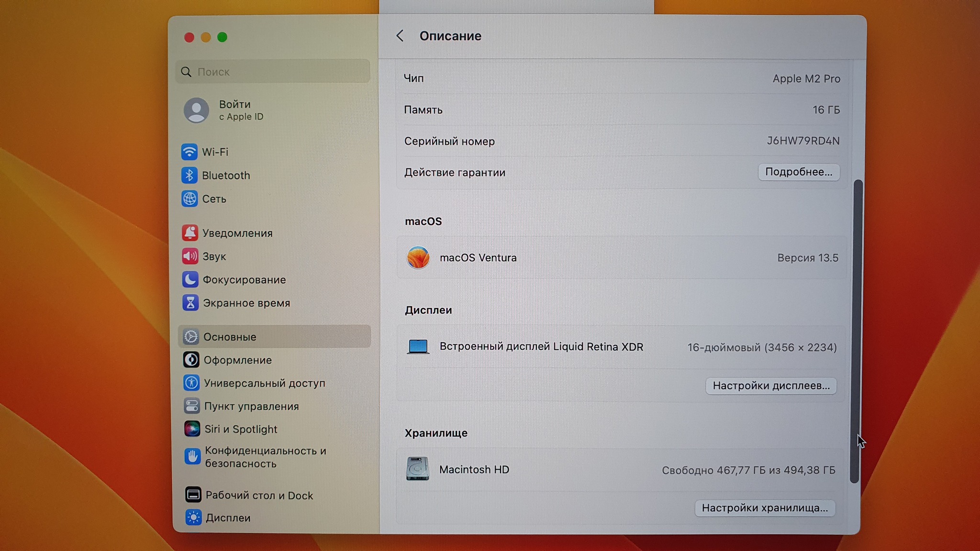Open Bluetooth settings via its icon
Viewport: 980px width, 551px height.
pyautogui.click(x=189, y=175)
